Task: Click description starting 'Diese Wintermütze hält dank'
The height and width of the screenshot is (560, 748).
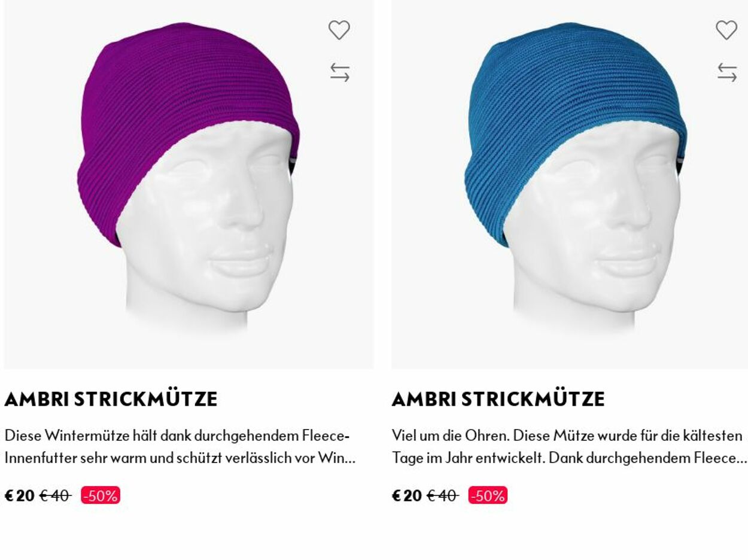Action: 180,447
